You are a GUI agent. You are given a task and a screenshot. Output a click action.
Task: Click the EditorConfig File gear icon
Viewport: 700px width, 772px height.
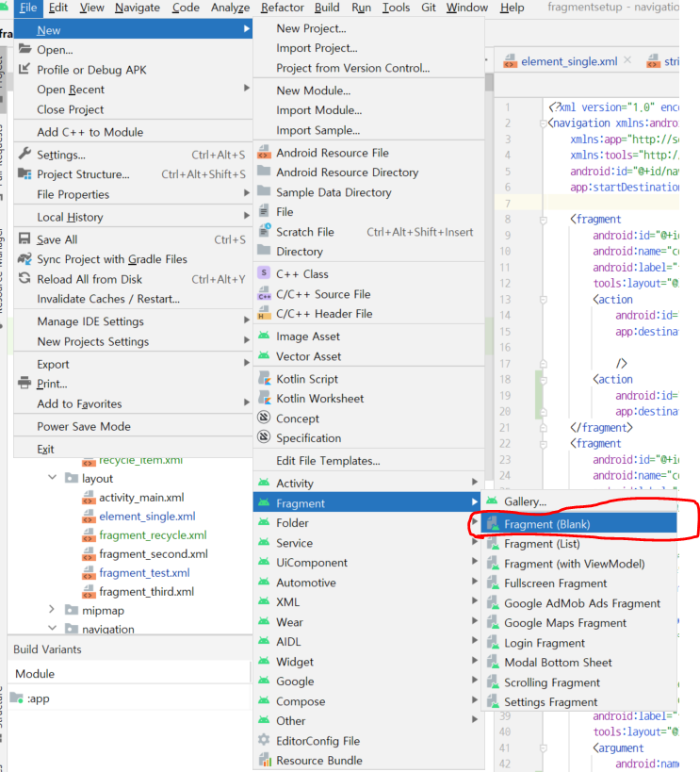[x=265, y=740]
